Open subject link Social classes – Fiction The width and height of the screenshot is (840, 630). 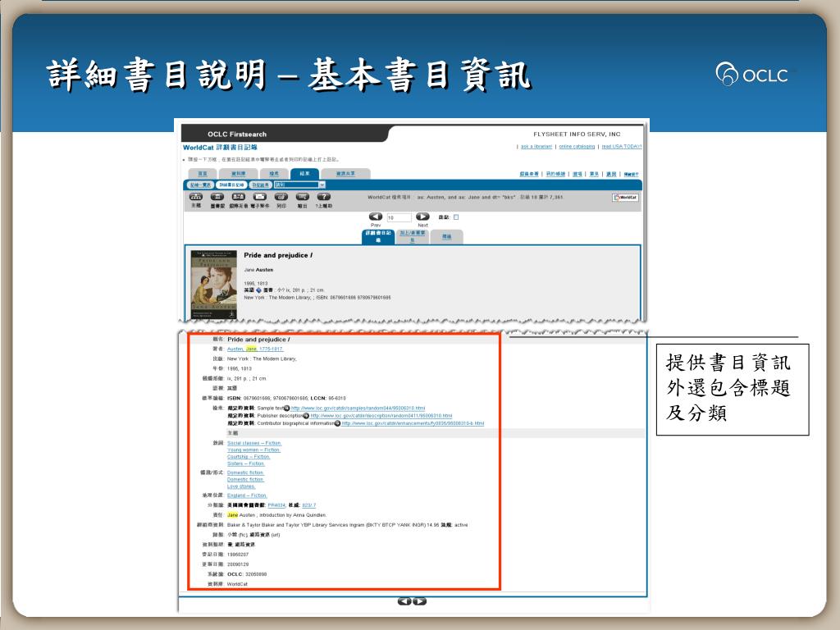[254, 443]
